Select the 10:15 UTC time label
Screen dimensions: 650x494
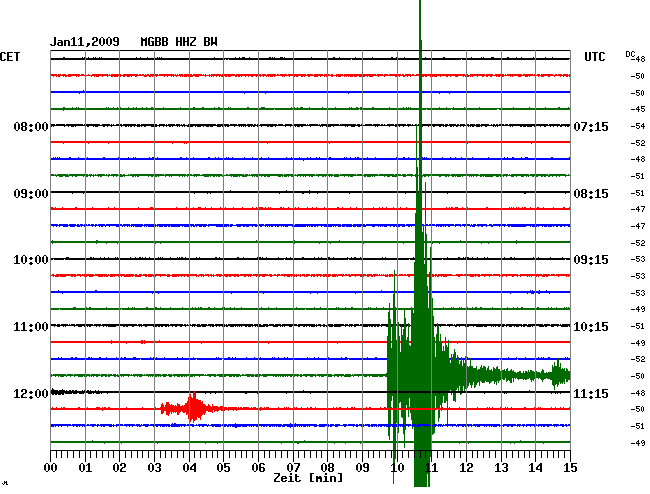pyautogui.click(x=591, y=327)
